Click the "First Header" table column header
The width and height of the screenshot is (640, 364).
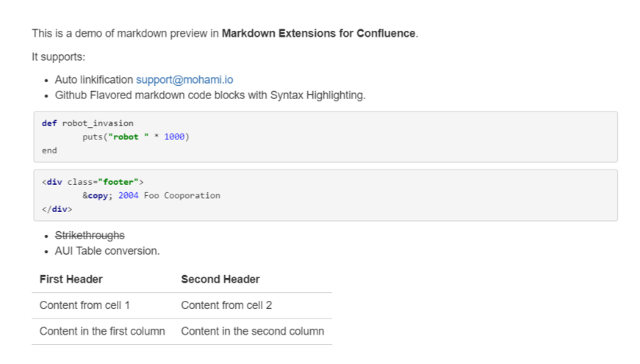click(x=71, y=279)
